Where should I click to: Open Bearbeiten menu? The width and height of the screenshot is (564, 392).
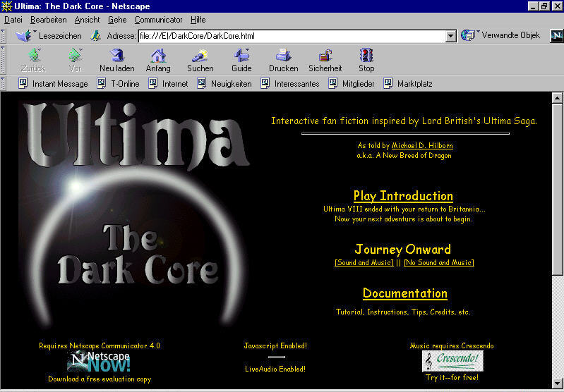point(49,20)
